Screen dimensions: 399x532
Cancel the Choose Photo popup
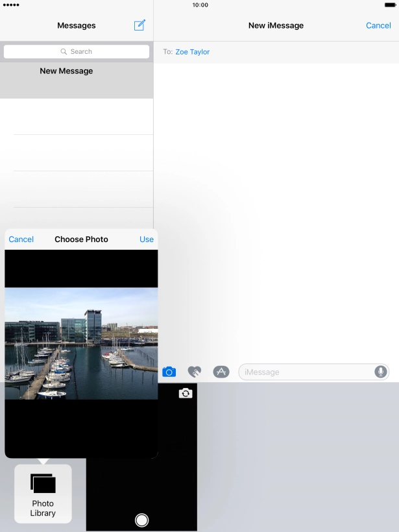click(21, 239)
